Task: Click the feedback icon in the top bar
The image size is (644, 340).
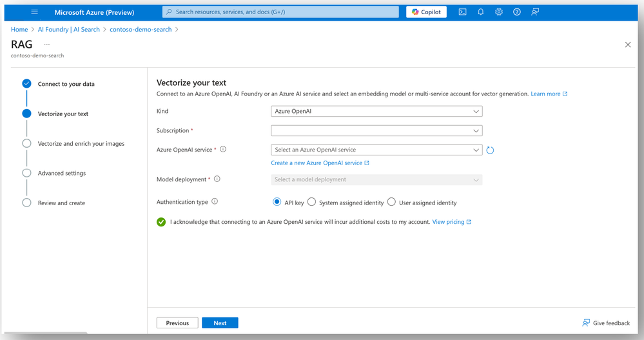Action: [535, 12]
